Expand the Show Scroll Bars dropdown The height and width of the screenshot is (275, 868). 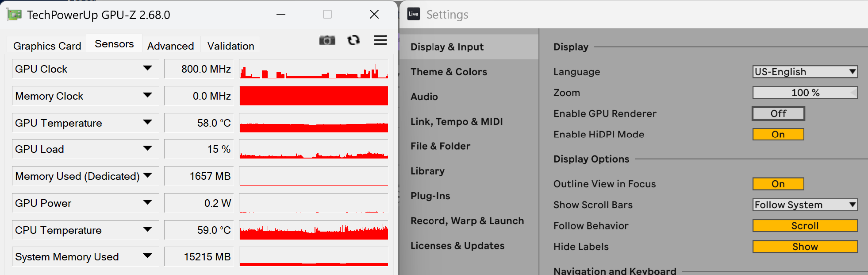[805, 205]
